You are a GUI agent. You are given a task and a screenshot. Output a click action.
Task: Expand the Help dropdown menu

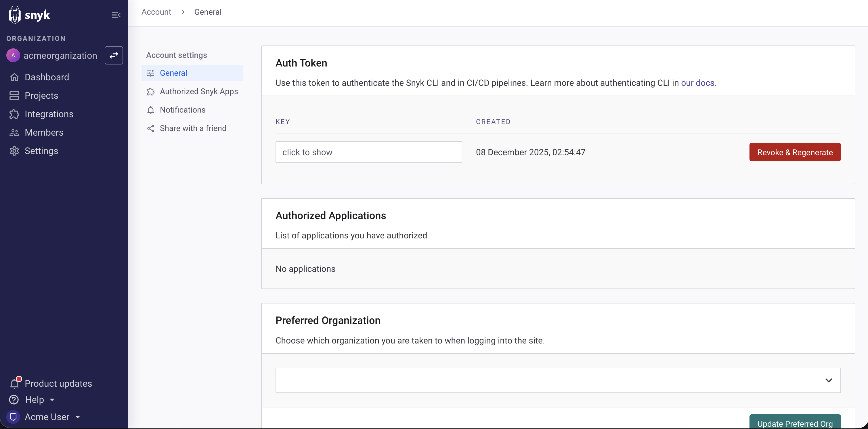(39, 400)
